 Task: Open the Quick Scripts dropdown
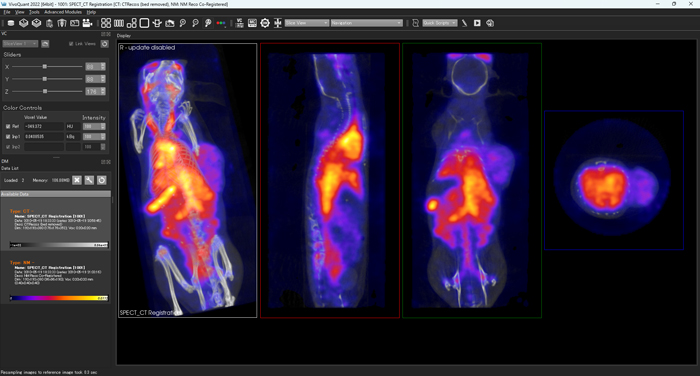(x=440, y=23)
